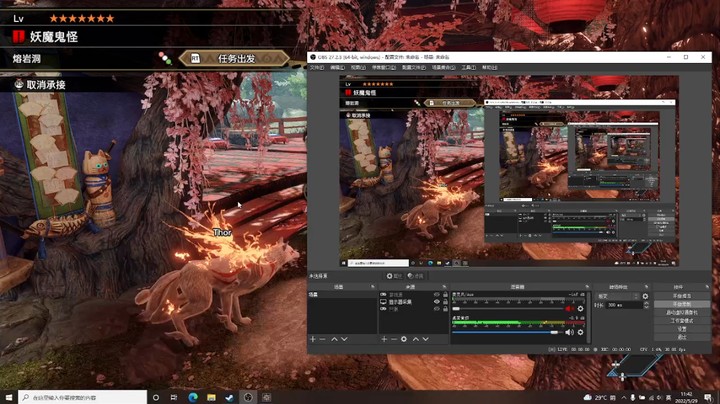Toggle Studio Mode in the Controls panel
The height and width of the screenshot is (404, 720).
click(x=682, y=321)
